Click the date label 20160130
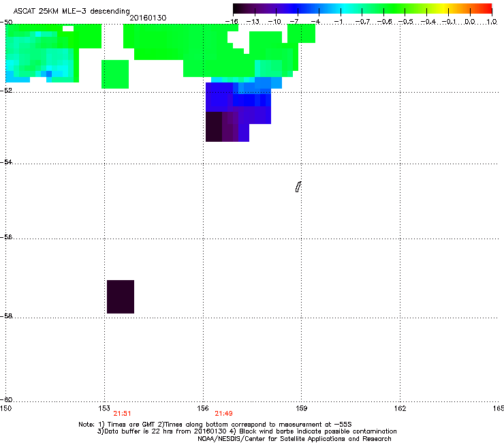 click(148, 18)
